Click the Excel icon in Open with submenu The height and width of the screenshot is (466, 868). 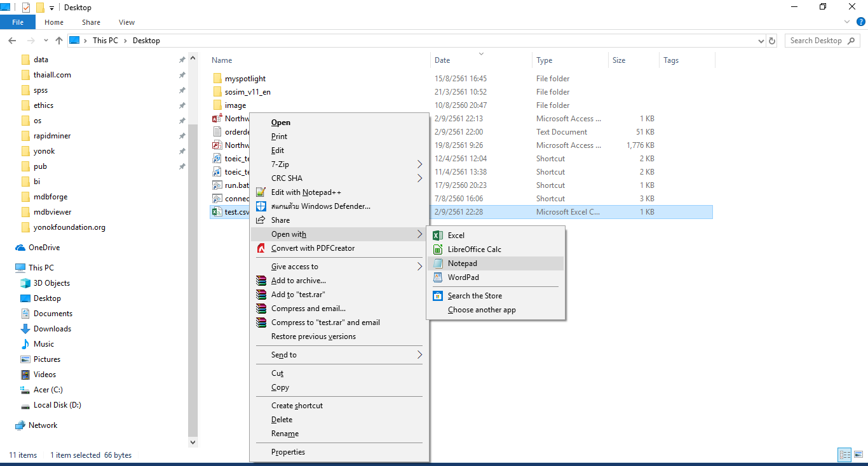click(x=437, y=236)
